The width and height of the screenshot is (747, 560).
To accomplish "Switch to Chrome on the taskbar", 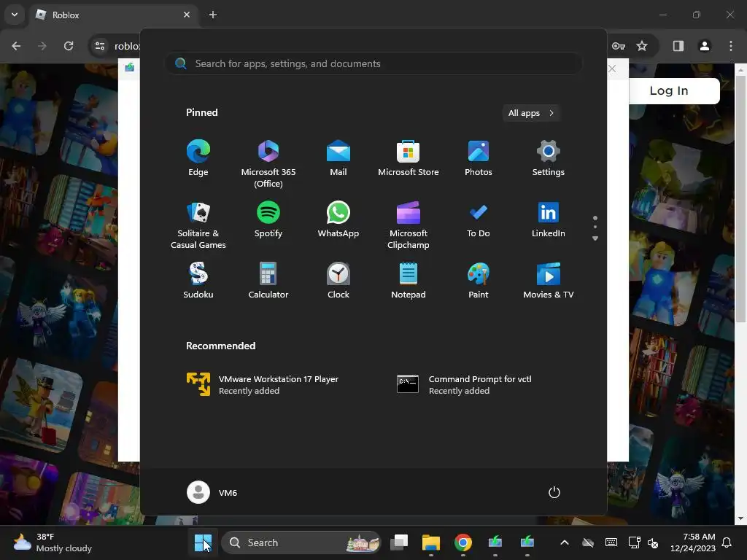I will (x=463, y=542).
